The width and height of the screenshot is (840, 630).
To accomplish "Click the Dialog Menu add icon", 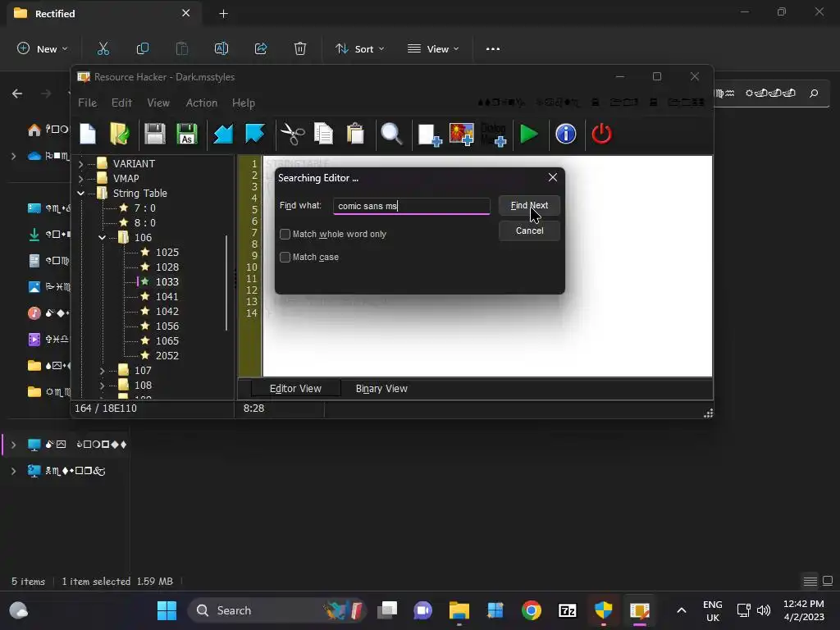I will pyautogui.click(x=493, y=135).
